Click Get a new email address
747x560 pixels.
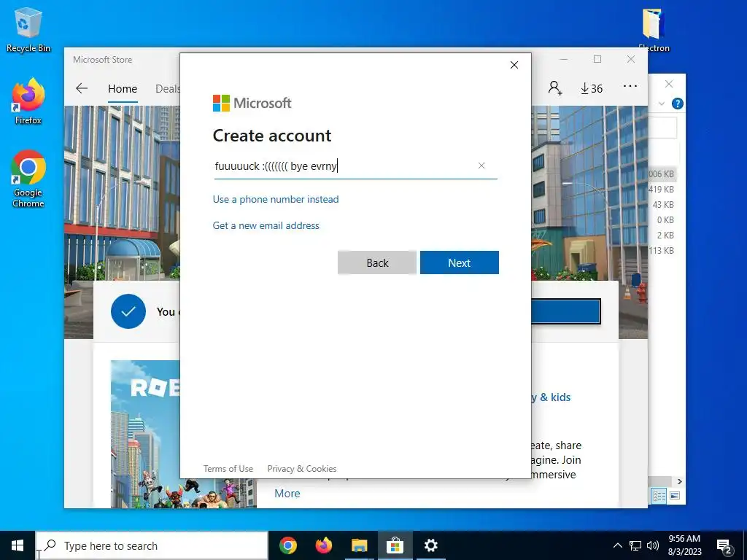pos(266,225)
